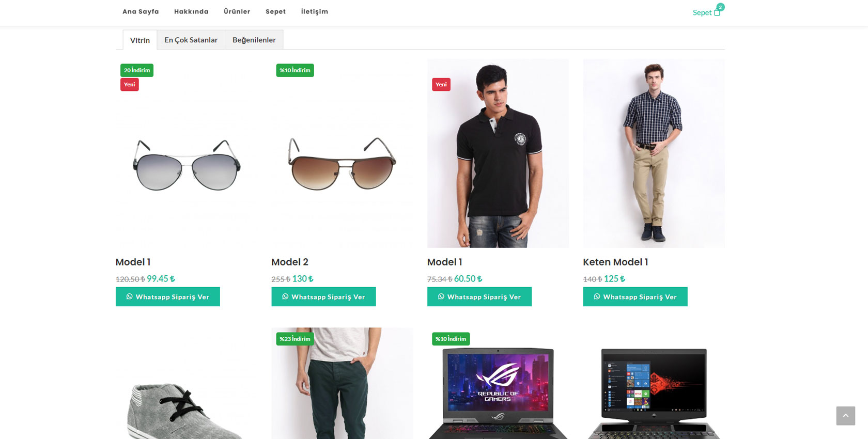View the black polo shirt photo

point(498,153)
